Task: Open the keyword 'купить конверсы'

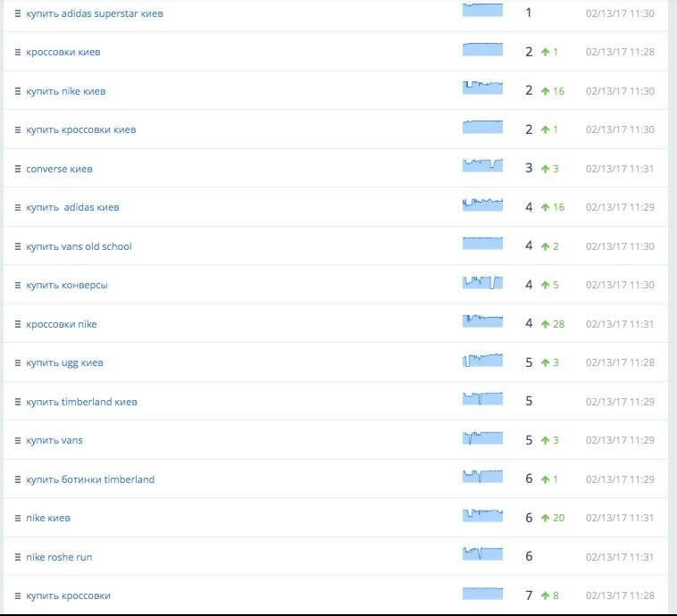Action: 67,286
